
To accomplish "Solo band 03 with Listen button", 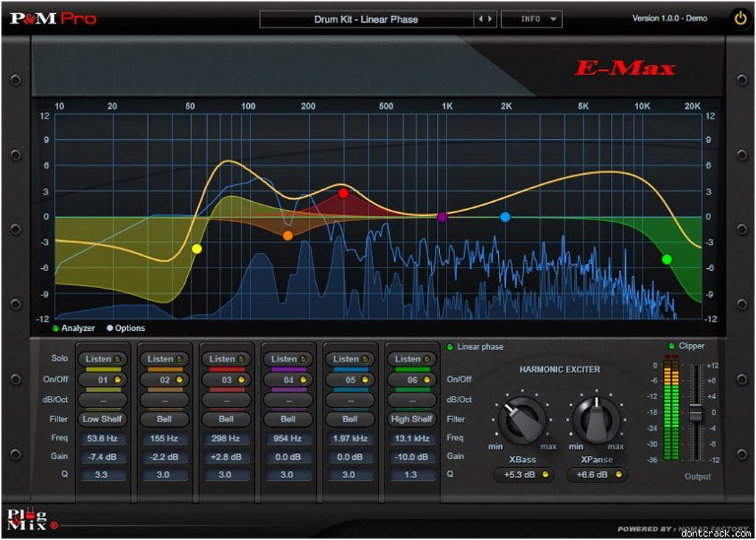I will [226, 359].
